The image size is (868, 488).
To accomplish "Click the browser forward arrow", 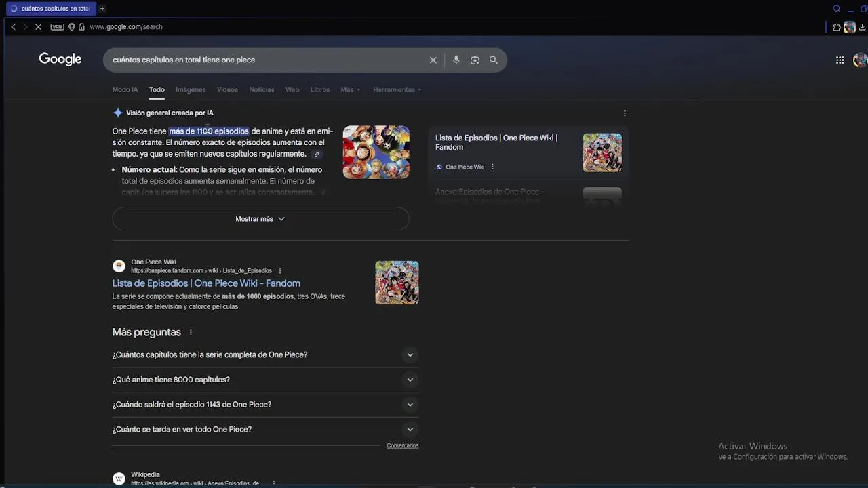I will 25,27.
